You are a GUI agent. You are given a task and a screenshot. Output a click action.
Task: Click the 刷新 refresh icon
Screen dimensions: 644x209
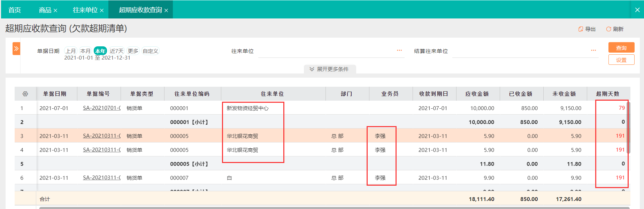[x=608, y=29]
